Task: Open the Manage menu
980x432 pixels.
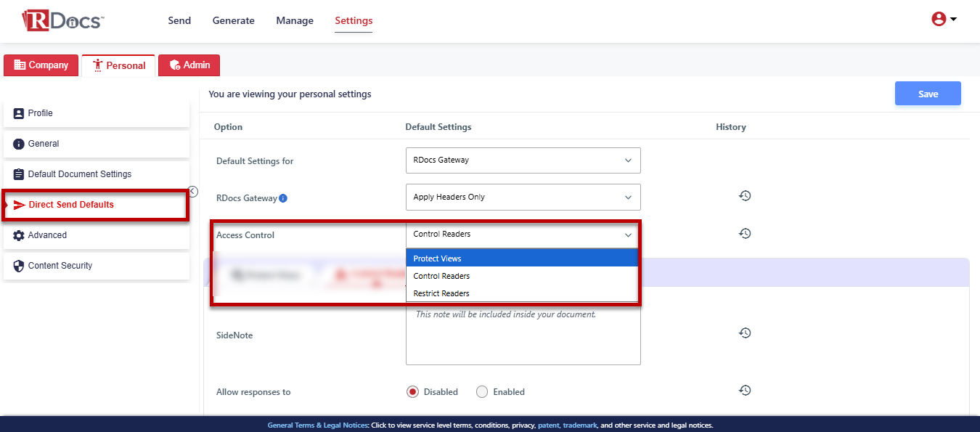Action: click(x=295, y=20)
